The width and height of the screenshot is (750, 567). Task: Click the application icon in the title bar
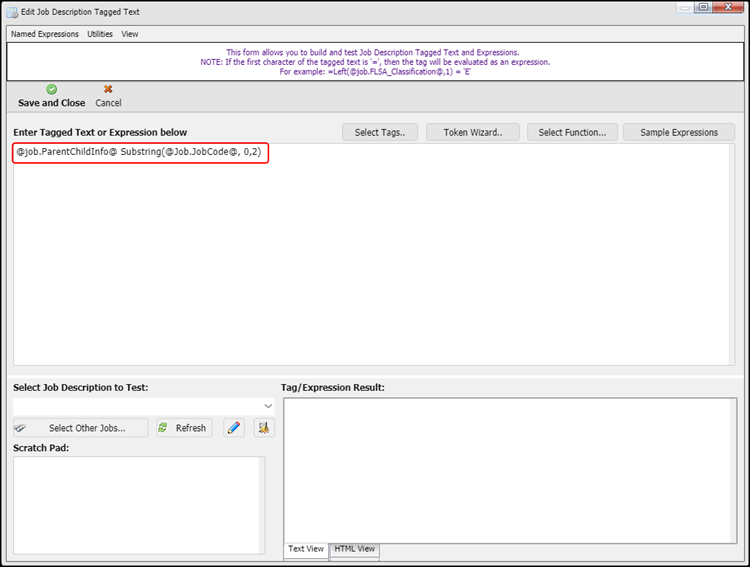click(11, 10)
